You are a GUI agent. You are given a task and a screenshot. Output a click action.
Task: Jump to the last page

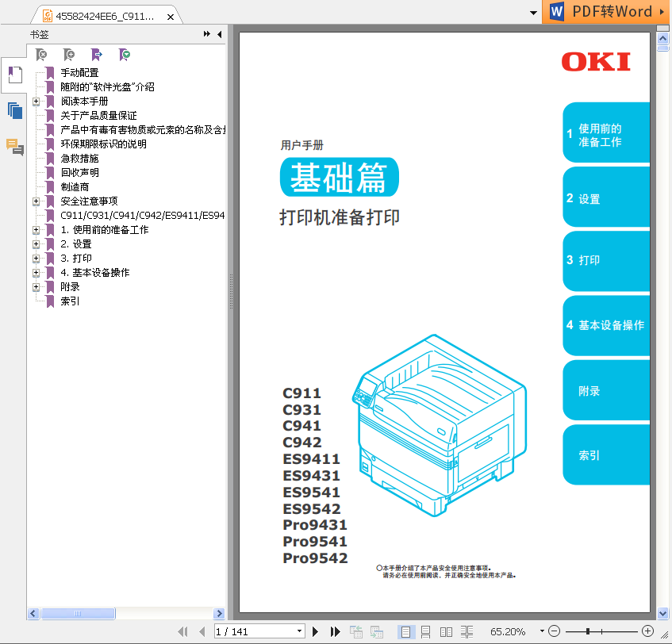335,631
